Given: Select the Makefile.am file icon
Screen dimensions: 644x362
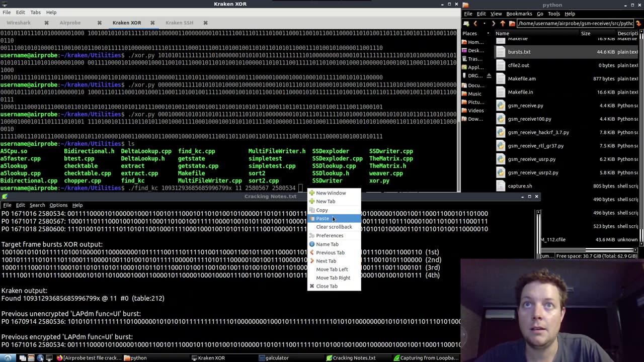Looking at the screenshot, I should tap(500, 78).
